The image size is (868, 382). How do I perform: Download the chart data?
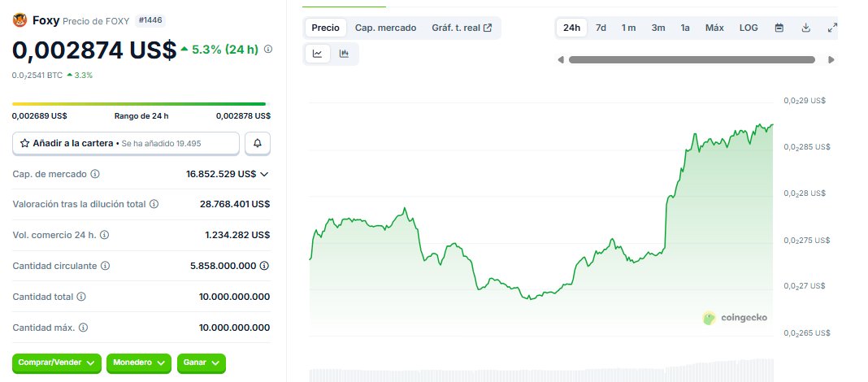point(806,28)
